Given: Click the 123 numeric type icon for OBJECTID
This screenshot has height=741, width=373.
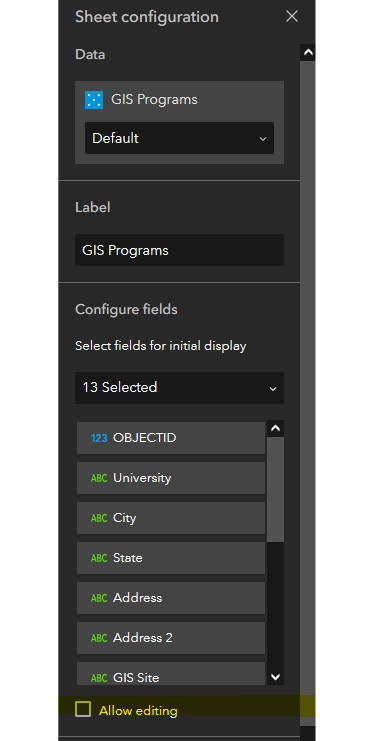Looking at the screenshot, I should 99,438.
